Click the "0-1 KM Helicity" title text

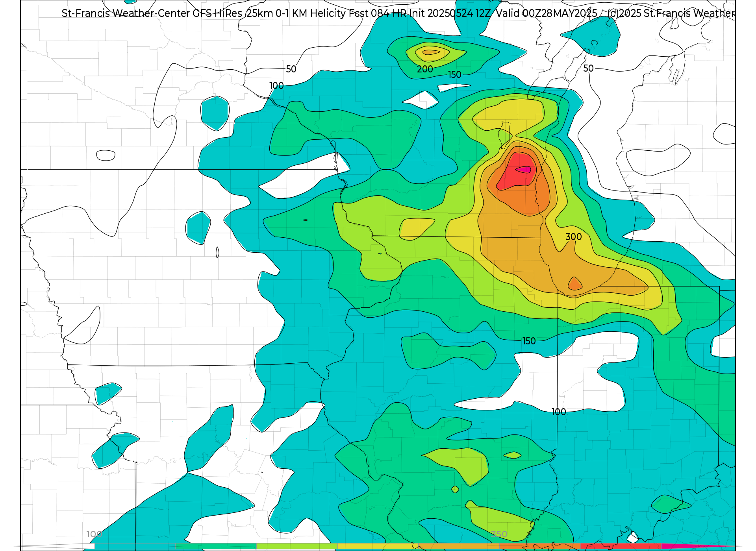coord(311,13)
